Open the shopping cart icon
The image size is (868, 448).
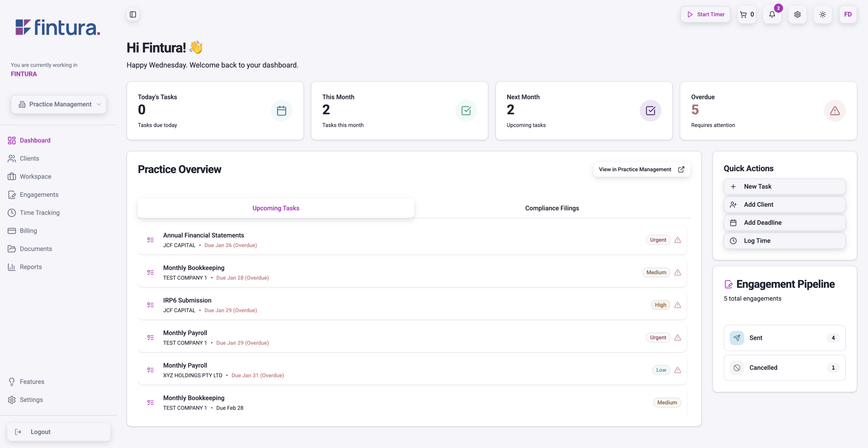pyautogui.click(x=746, y=14)
